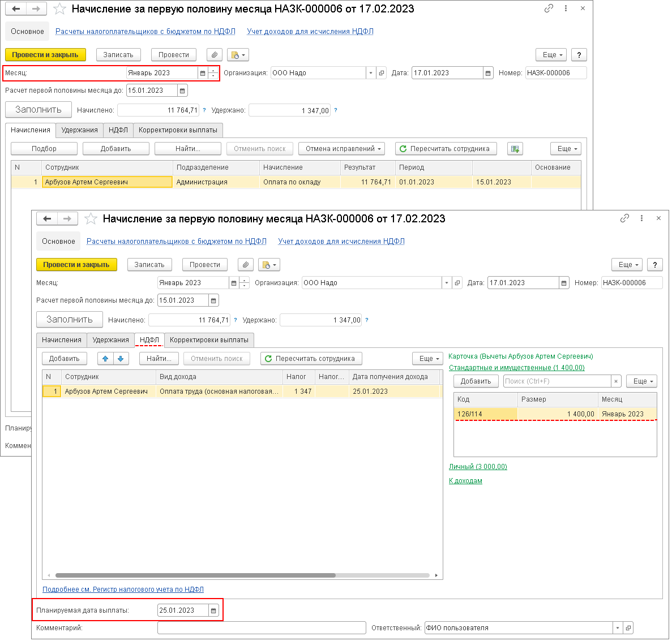Viewport: 672px width, 641px height.
Task: Open calendar for first-half date in front window
Action: [x=213, y=300]
